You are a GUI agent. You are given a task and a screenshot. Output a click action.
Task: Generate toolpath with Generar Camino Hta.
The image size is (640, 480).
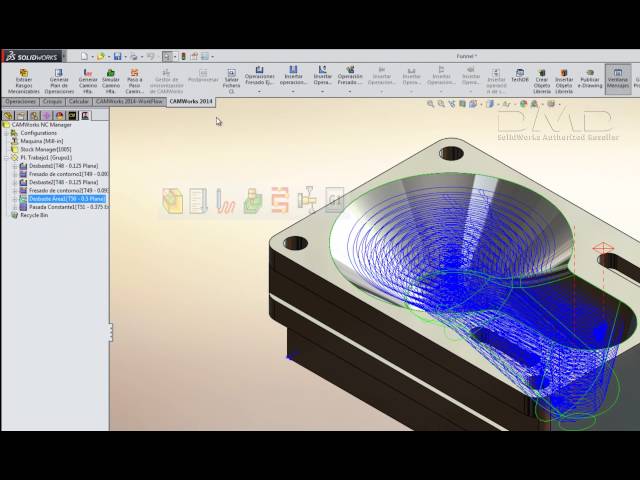point(88,81)
